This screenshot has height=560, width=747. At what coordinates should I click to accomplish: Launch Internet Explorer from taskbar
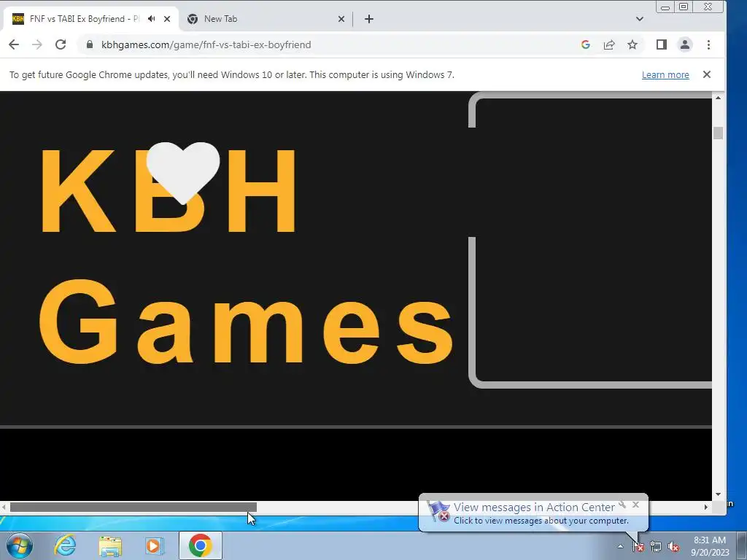click(65, 545)
